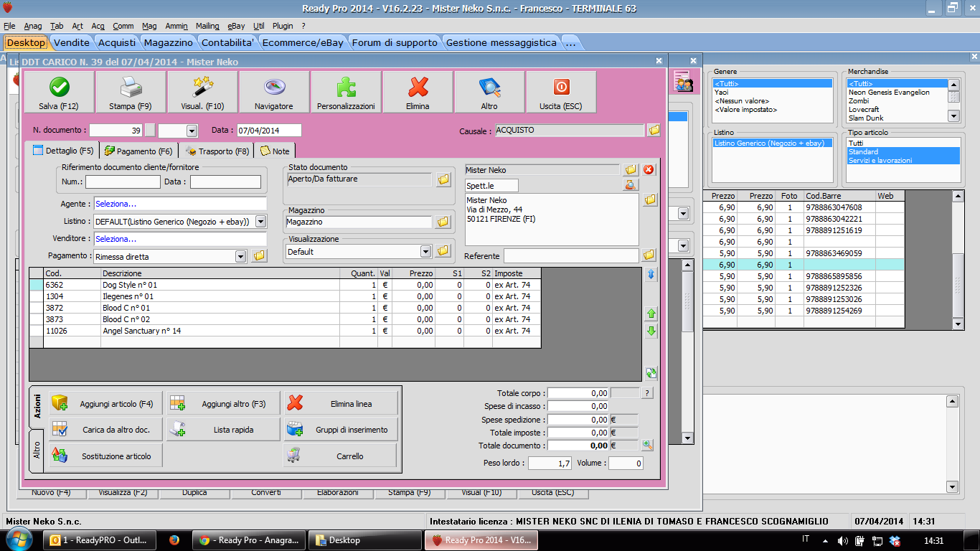Click the Stampa (F9) printer icon in the DDT toolbar
Viewport: 980px width, 551px height.
(131, 92)
